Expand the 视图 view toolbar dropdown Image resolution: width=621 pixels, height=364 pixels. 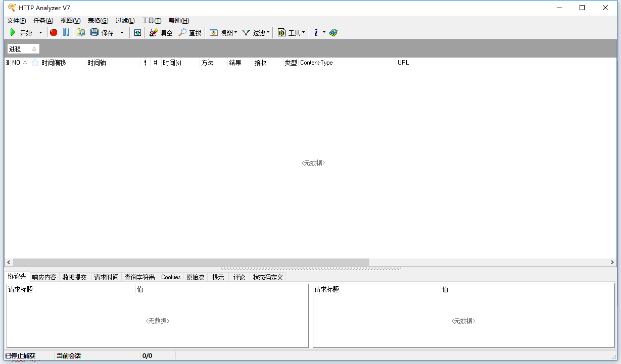tap(223, 32)
